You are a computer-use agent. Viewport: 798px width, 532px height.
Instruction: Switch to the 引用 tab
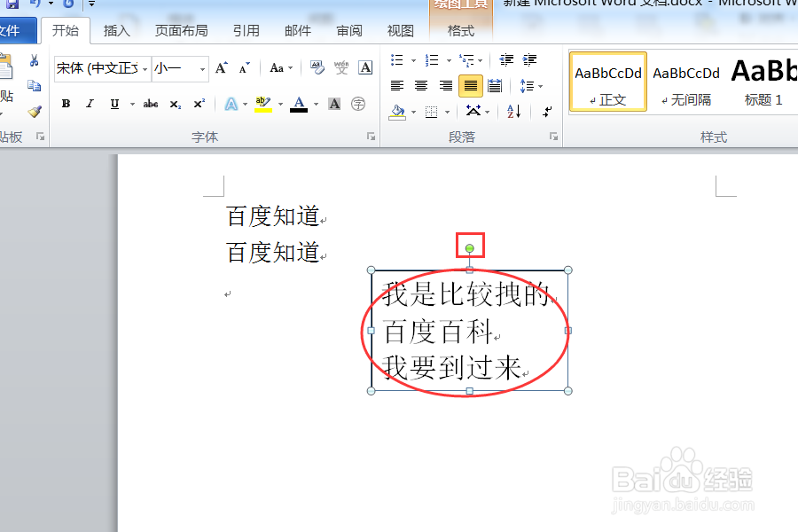tap(246, 31)
